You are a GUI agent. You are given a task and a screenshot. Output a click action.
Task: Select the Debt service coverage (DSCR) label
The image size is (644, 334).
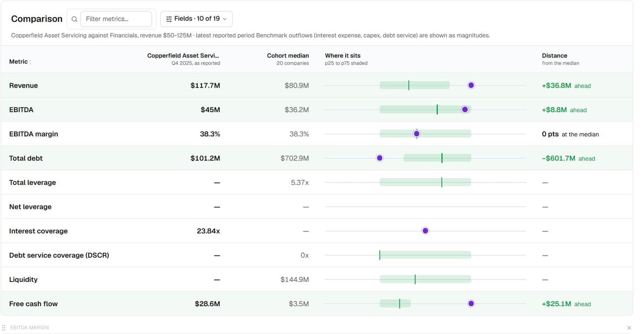coord(59,255)
